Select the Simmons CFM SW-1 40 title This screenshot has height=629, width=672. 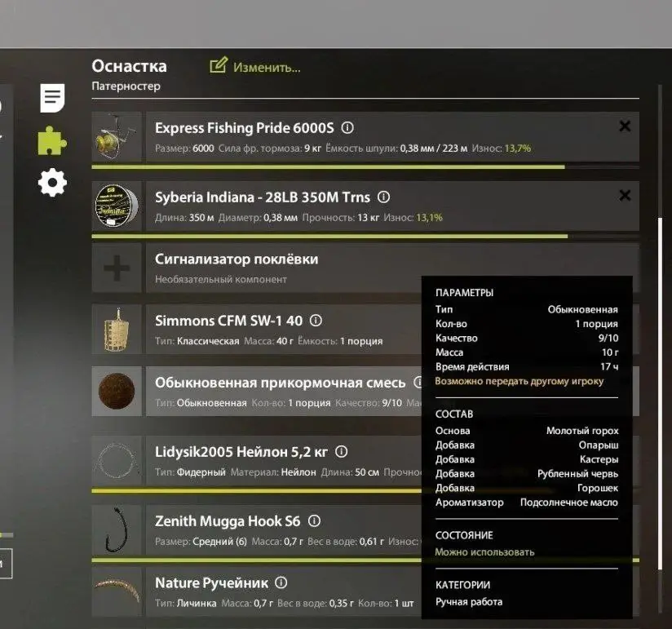click(x=228, y=321)
